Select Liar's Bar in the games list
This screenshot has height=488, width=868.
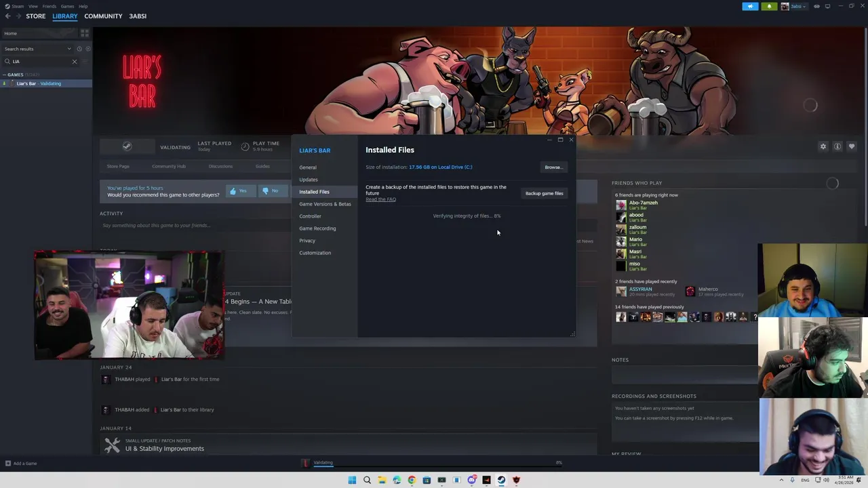click(46, 83)
